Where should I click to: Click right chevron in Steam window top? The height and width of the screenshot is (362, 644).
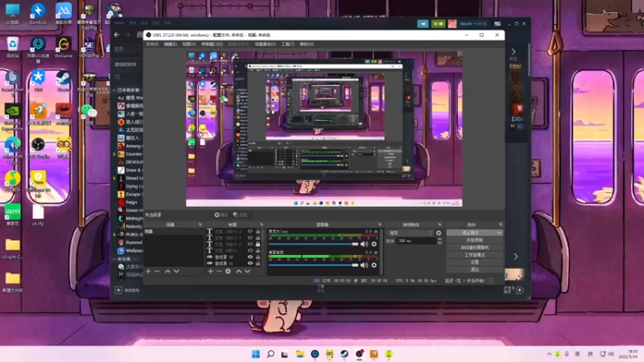point(514,51)
